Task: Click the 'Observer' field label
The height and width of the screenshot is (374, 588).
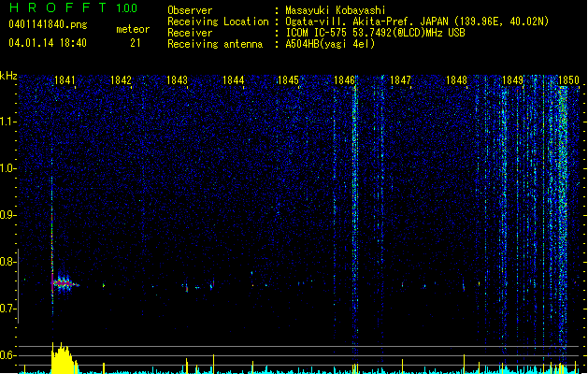Action: pyautogui.click(x=190, y=10)
